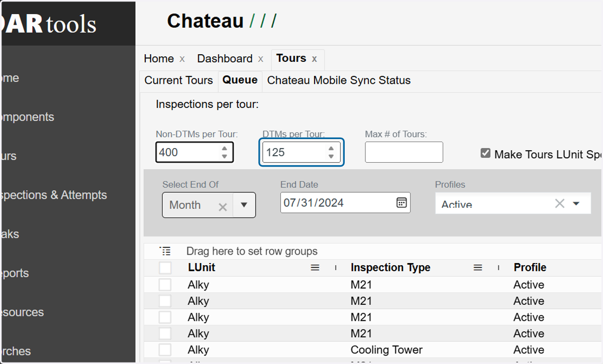Clear the Month selection with the x
The width and height of the screenshot is (603, 364).
(x=223, y=206)
